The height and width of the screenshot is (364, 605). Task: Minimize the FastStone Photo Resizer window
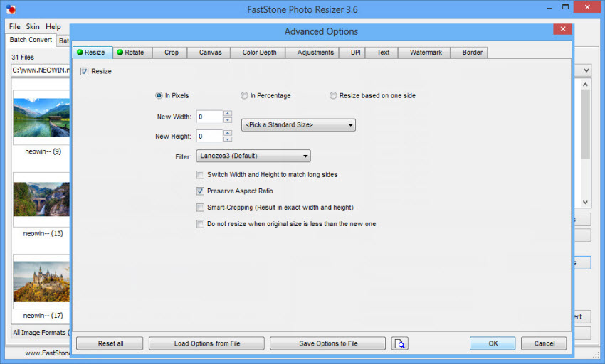click(x=549, y=8)
